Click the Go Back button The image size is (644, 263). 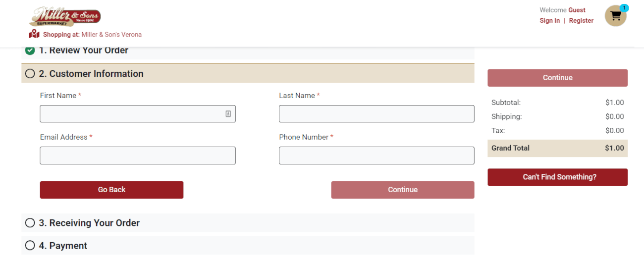111,190
